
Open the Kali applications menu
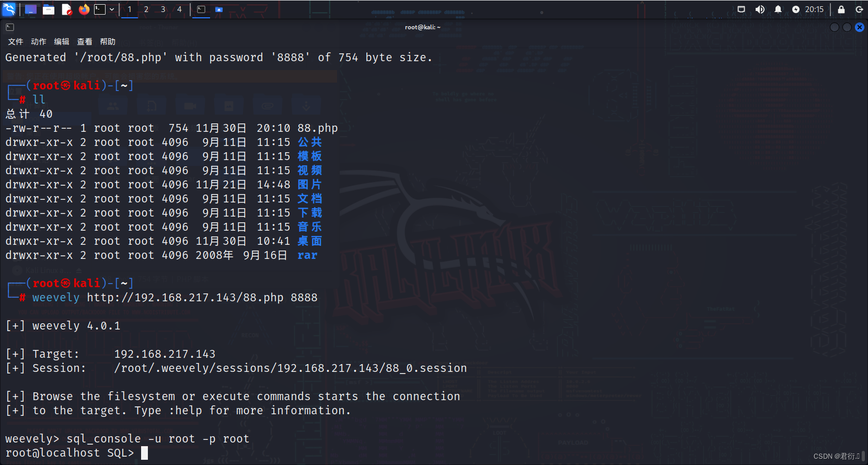pyautogui.click(x=9, y=9)
